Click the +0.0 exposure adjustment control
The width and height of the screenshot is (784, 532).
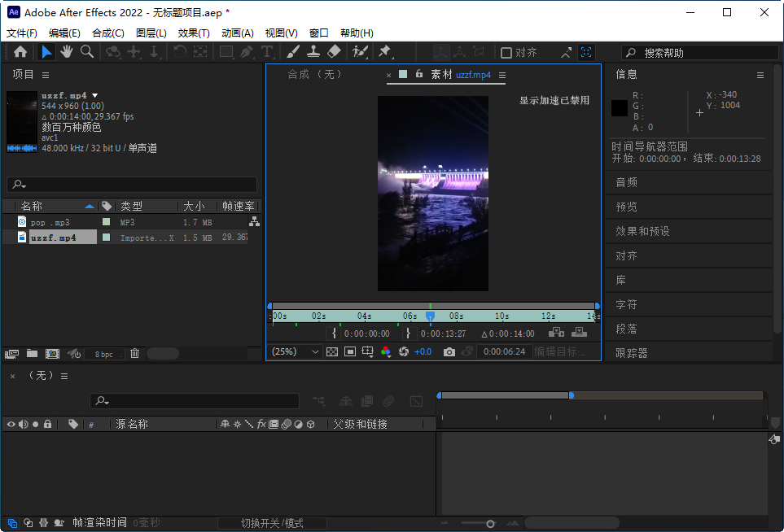(423, 351)
